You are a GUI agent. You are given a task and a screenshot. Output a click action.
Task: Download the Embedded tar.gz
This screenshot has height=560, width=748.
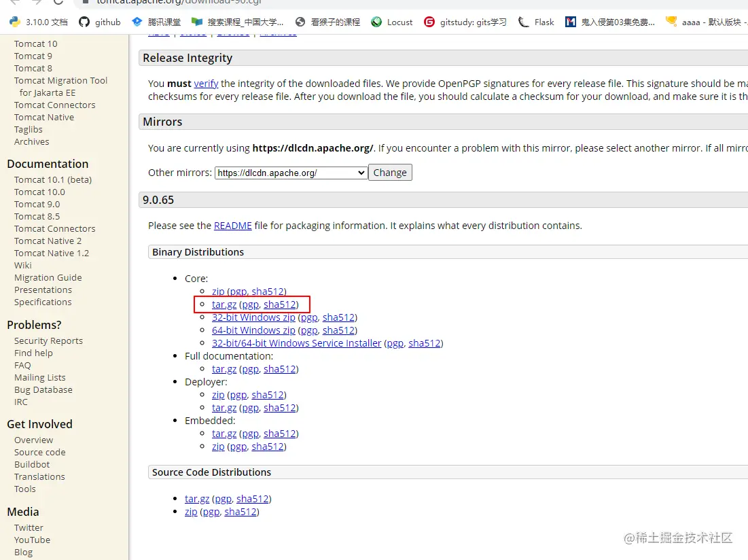(224, 433)
